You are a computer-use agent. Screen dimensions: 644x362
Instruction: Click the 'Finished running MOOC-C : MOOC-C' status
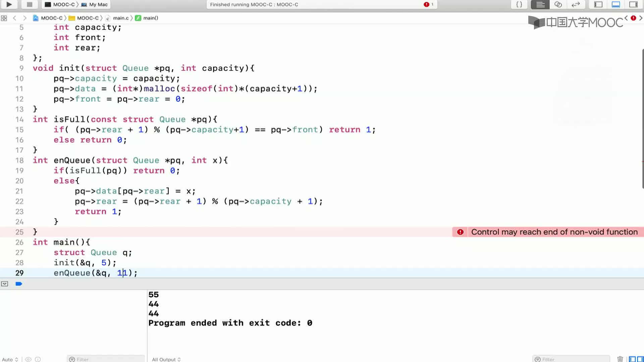(x=254, y=4)
